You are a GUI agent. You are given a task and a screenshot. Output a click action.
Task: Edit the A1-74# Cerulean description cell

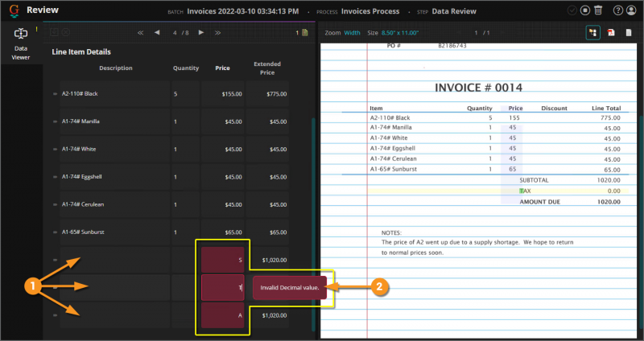pyautogui.click(x=114, y=204)
